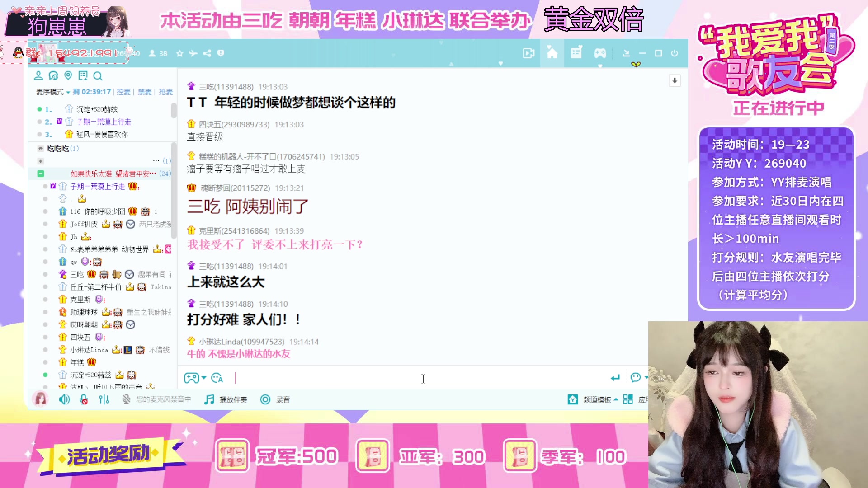Open the chat bubble options icon
This screenshot has height=488, width=868.
coord(636,377)
